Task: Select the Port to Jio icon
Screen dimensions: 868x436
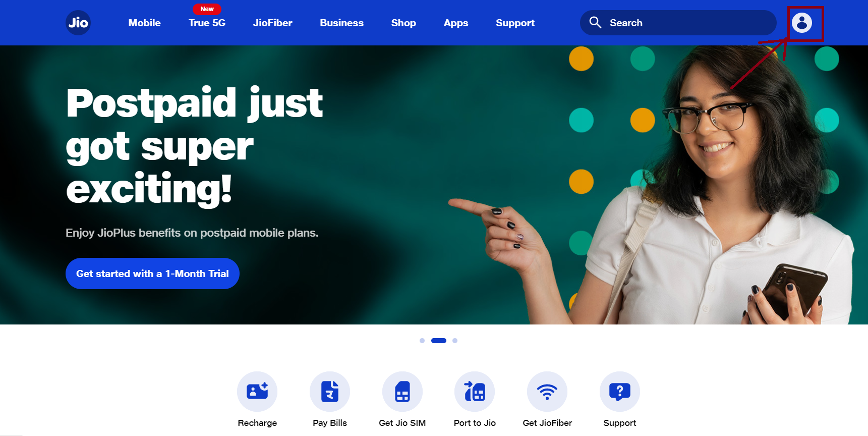Action: pyautogui.click(x=475, y=392)
